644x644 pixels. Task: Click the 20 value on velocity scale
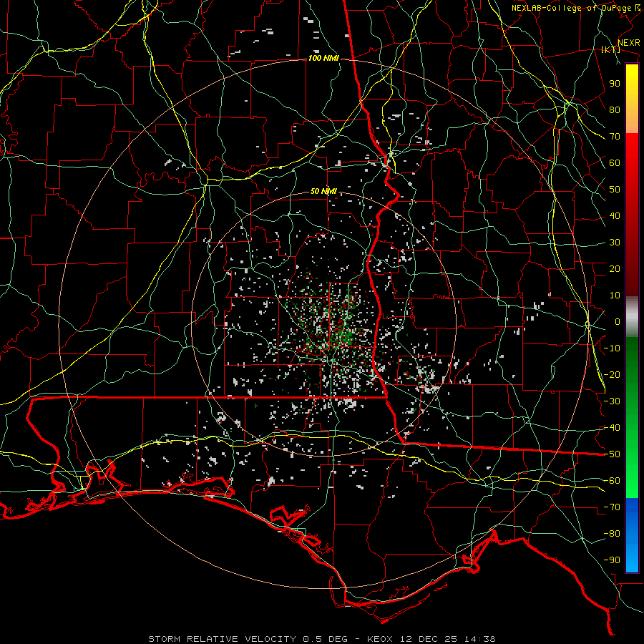[615, 268]
